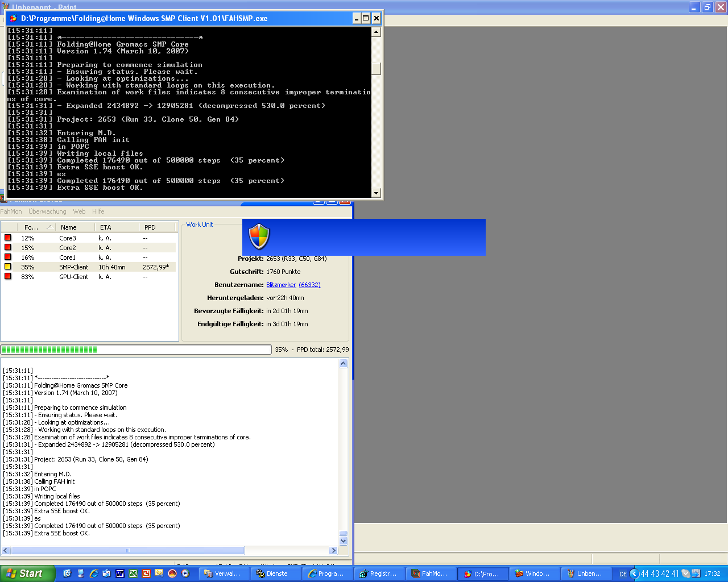The width and height of the screenshot is (728, 582).
Task: Select the Core1 row name
Action: coord(68,257)
